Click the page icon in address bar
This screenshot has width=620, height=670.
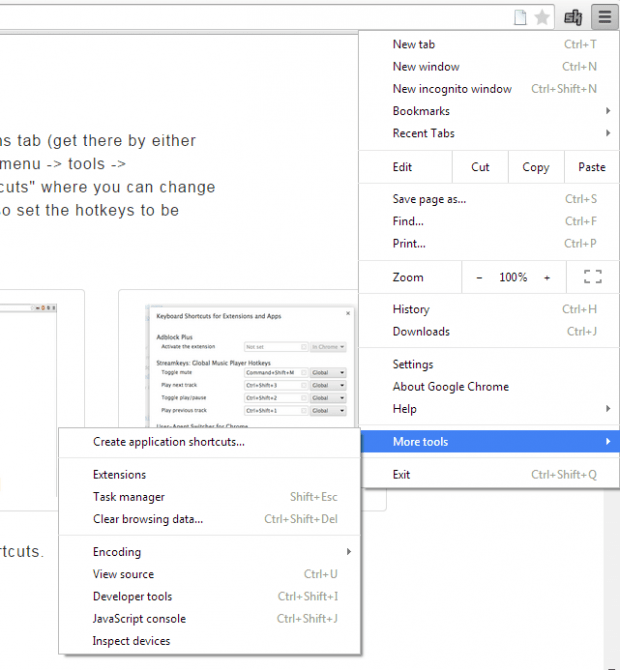point(520,18)
